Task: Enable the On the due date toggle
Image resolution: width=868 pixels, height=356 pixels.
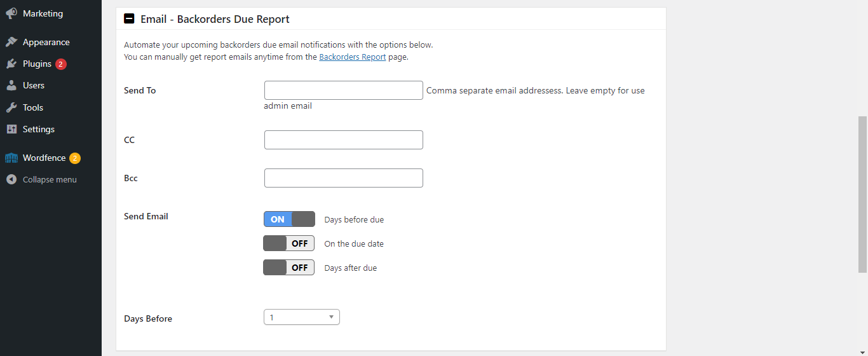Action: tap(289, 243)
